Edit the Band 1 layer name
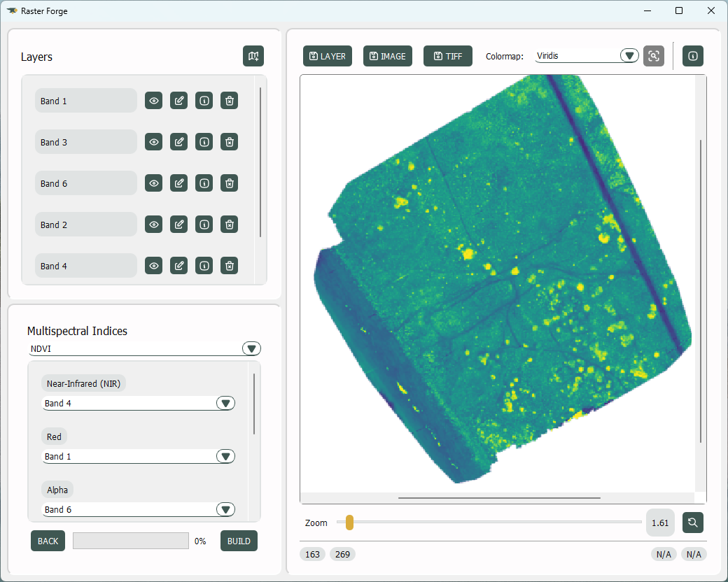Image resolution: width=728 pixels, height=582 pixels. (178, 101)
